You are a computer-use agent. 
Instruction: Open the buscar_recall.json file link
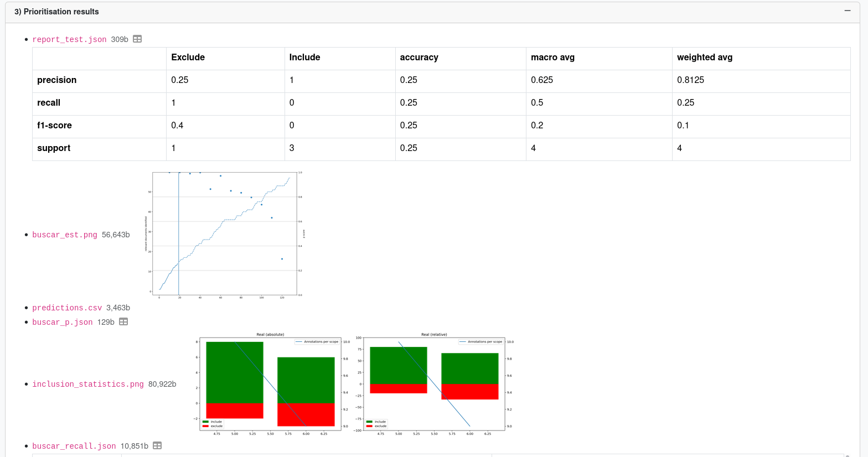pyautogui.click(x=74, y=446)
